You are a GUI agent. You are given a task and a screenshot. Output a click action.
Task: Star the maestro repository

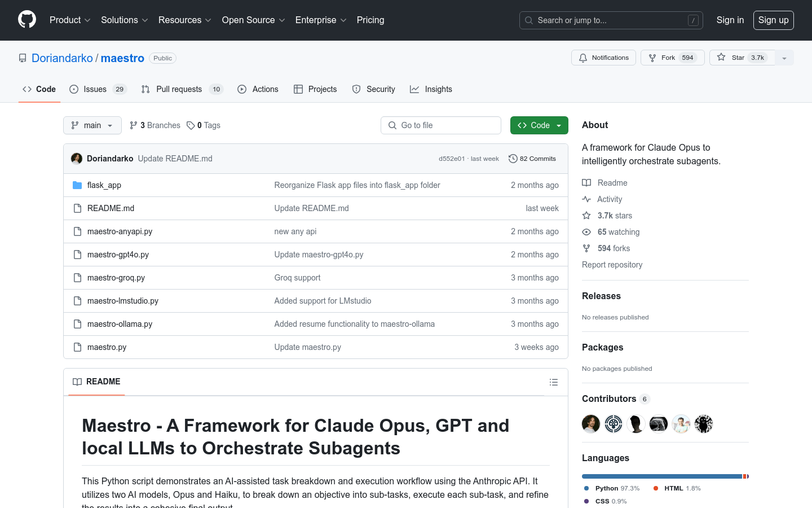tap(742, 58)
